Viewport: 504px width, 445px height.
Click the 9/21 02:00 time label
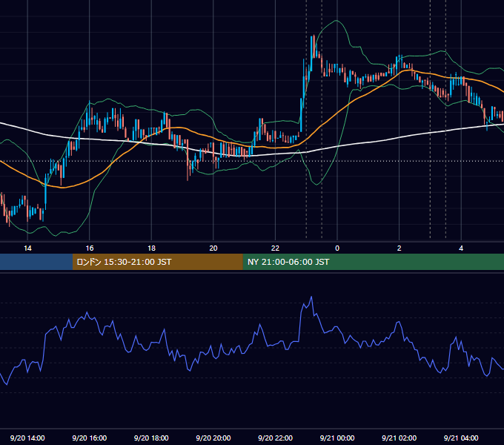pyautogui.click(x=399, y=438)
